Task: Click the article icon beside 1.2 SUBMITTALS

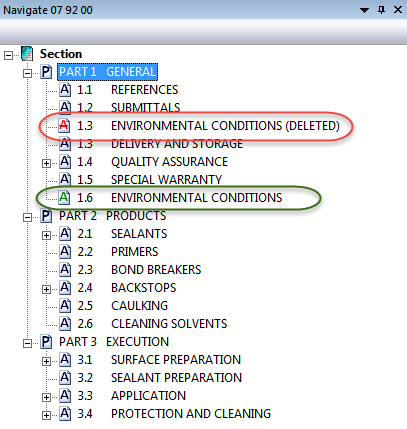Action: (x=65, y=107)
